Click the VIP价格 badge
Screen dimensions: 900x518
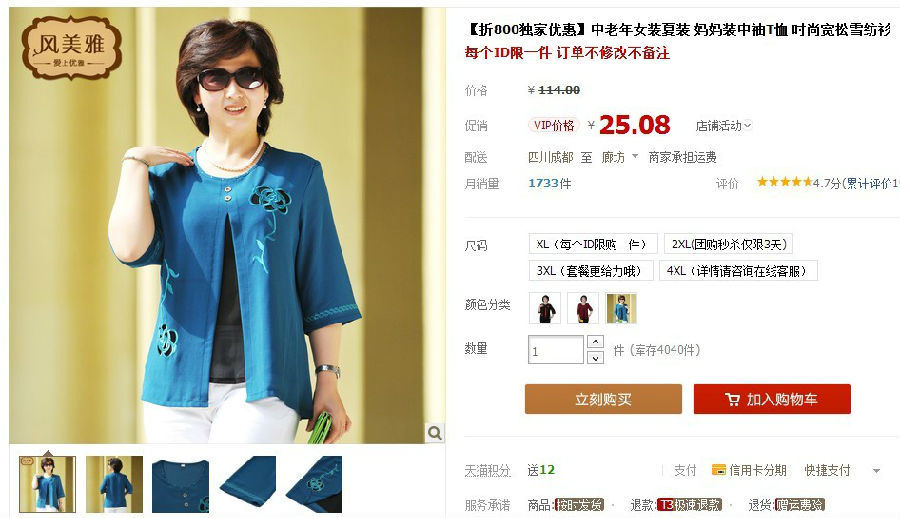(553, 125)
